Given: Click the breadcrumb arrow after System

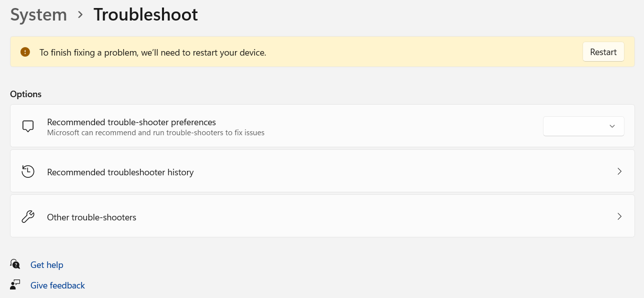Looking at the screenshot, I should click(80, 15).
